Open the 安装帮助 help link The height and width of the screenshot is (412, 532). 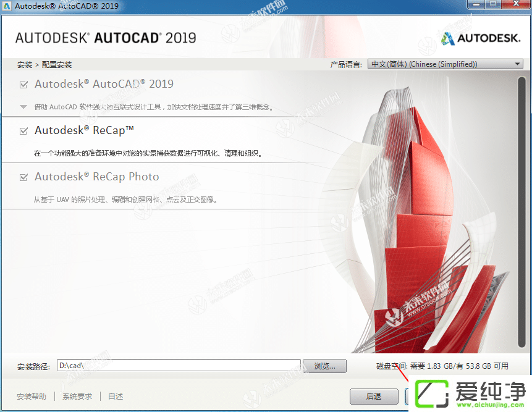coord(31,397)
